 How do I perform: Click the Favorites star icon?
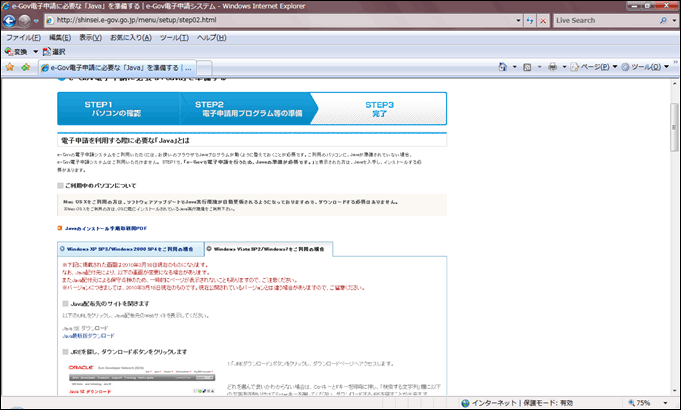point(9,67)
